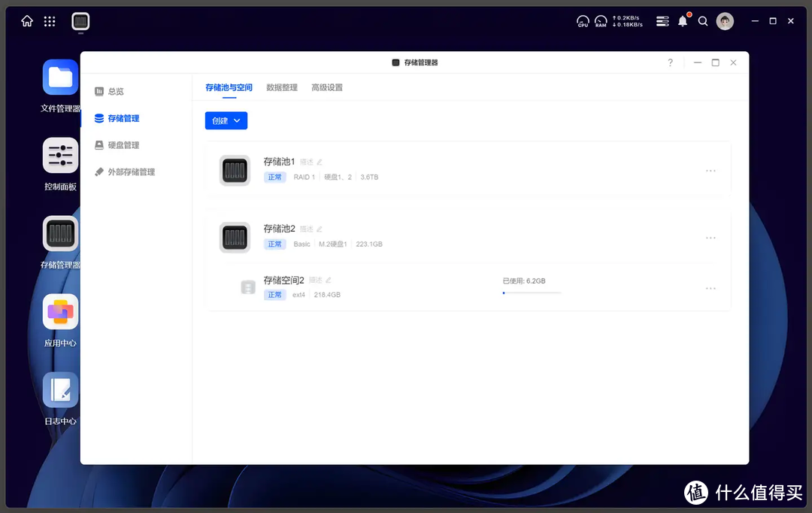Switch to the 数据整理 tab
The height and width of the screenshot is (513, 812).
tap(281, 87)
